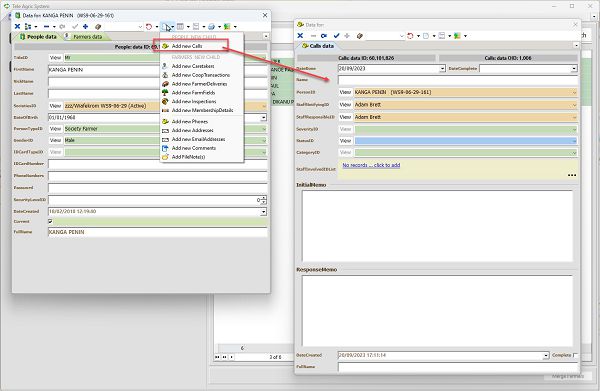Click the eraser icon in the Calls window toolbar
The width and height of the screenshot is (600, 391).
pos(359,36)
